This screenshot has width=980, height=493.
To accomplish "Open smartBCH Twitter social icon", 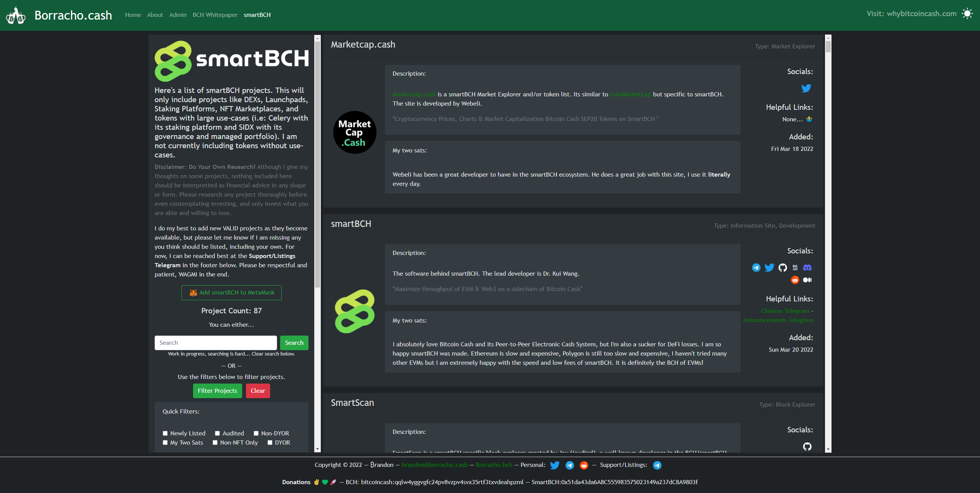I will [769, 268].
